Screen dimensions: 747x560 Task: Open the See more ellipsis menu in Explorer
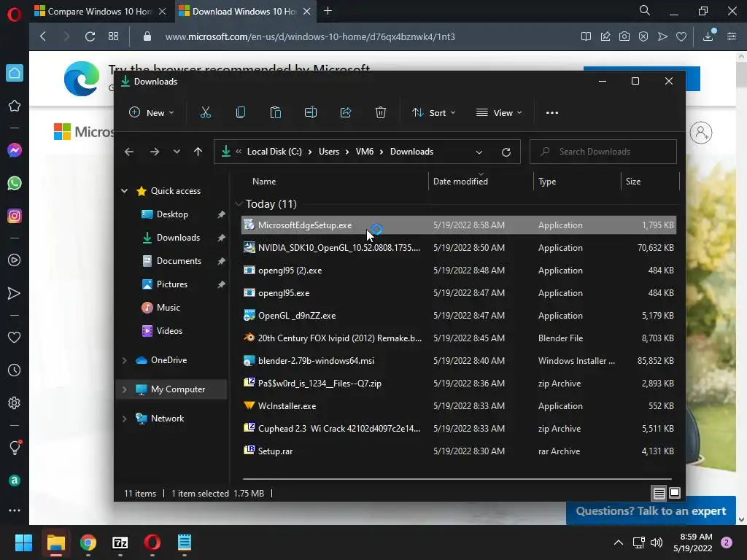(552, 113)
